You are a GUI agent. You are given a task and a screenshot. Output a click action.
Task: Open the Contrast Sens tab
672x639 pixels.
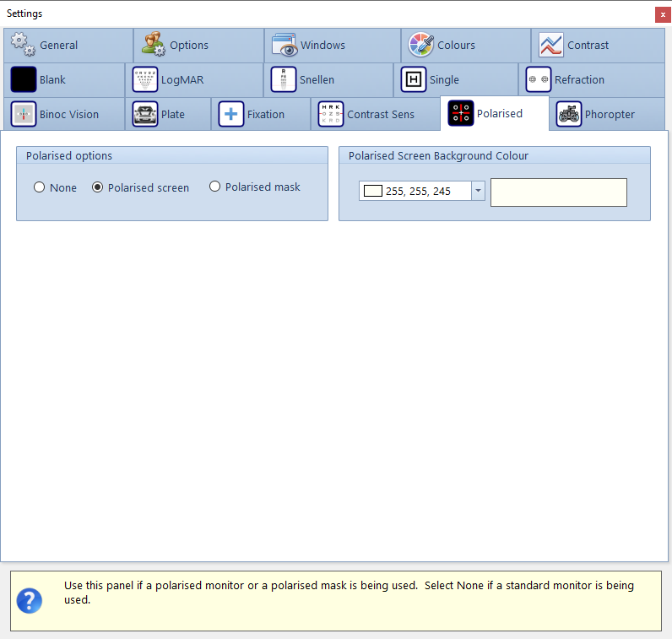coord(380,114)
